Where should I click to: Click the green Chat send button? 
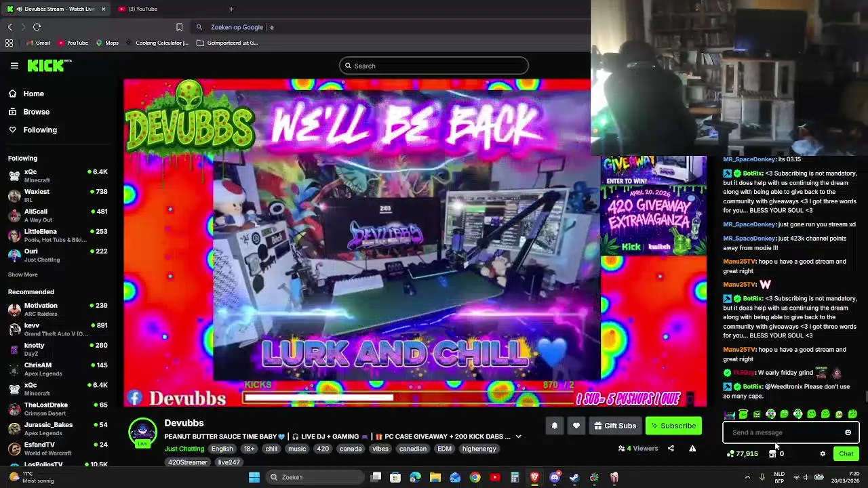point(846,453)
